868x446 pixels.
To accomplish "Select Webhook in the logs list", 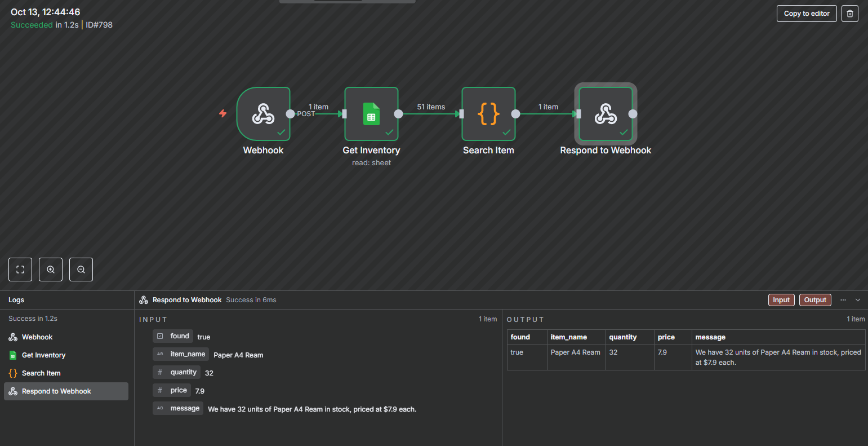I will click(x=37, y=337).
